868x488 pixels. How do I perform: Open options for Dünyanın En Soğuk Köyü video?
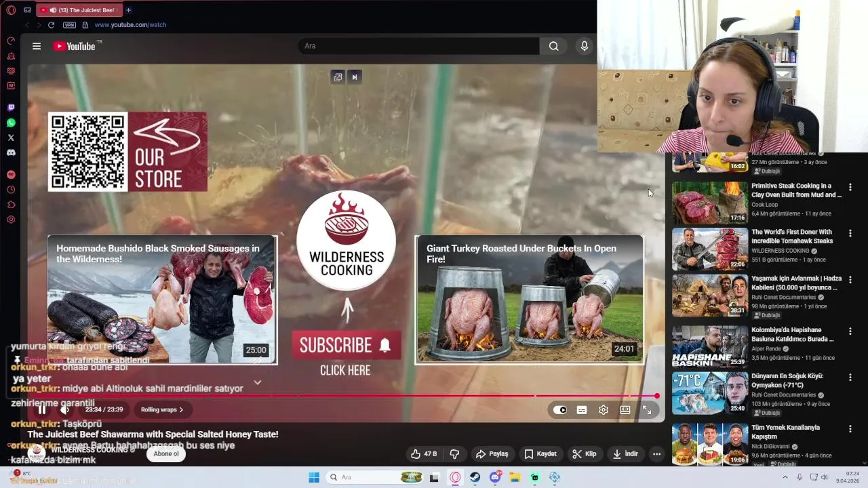(x=850, y=377)
